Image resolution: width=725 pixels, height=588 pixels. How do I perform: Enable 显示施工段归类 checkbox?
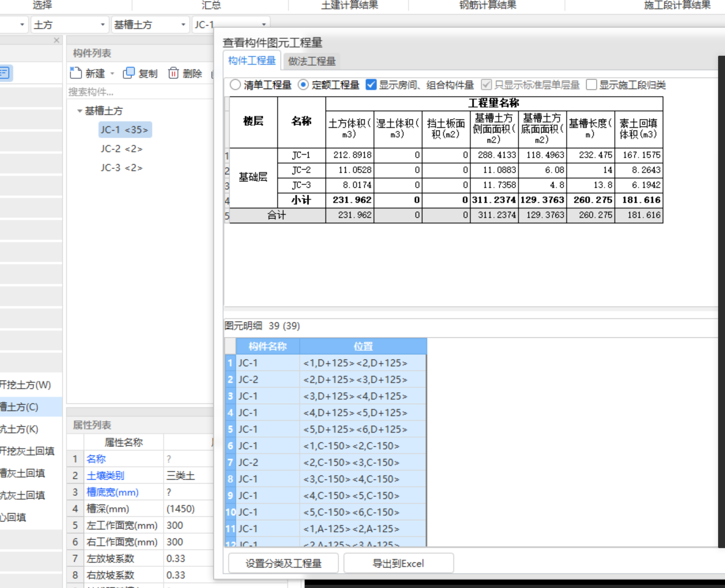[x=592, y=85]
